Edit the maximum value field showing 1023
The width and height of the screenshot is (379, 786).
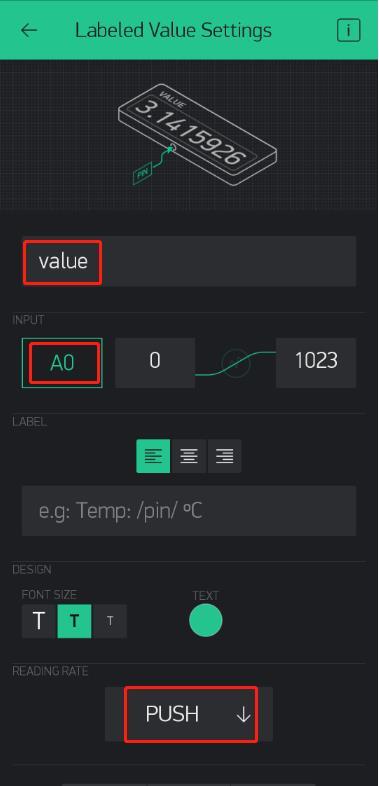(x=316, y=362)
